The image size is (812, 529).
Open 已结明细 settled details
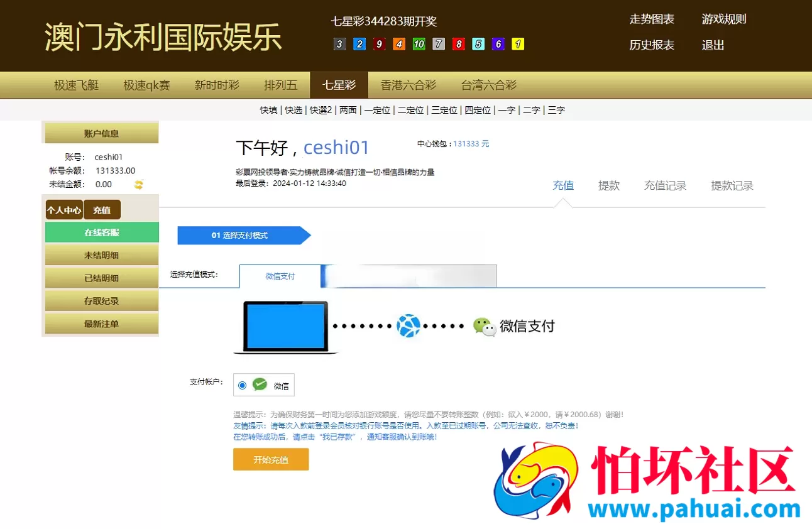pyautogui.click(x=102, y=278)
